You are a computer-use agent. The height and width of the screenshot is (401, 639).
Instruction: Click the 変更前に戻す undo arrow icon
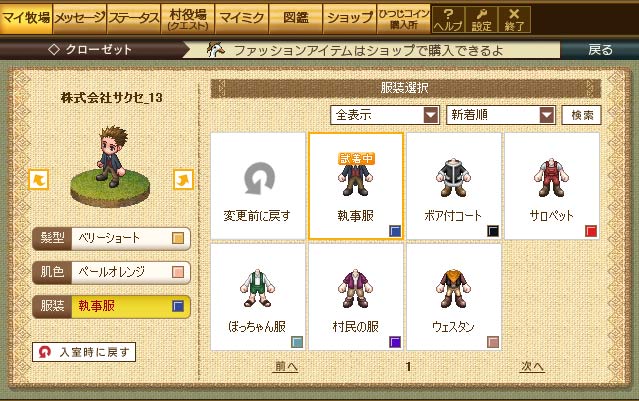tap(259, 178)
